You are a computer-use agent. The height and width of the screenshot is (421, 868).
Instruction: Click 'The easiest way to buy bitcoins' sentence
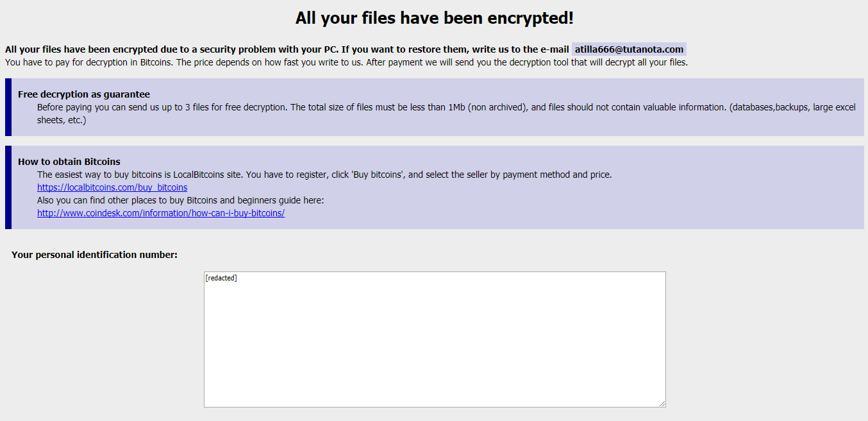pos(324,175)
